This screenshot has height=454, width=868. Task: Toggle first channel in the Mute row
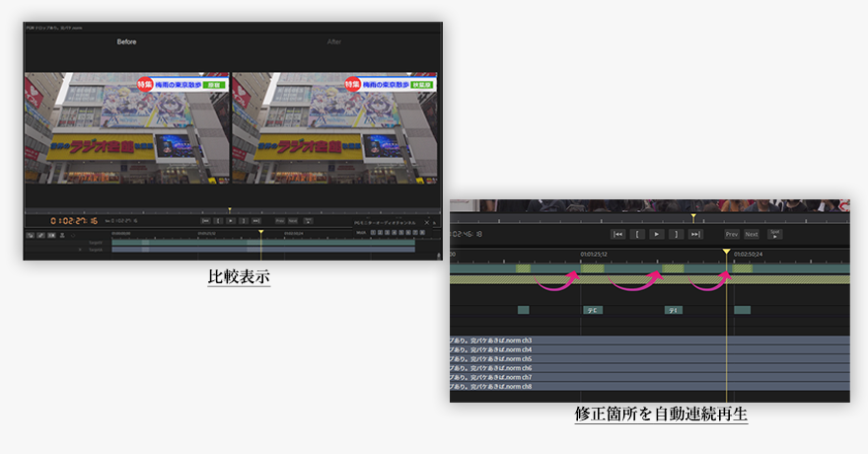(x=374, y=232)
